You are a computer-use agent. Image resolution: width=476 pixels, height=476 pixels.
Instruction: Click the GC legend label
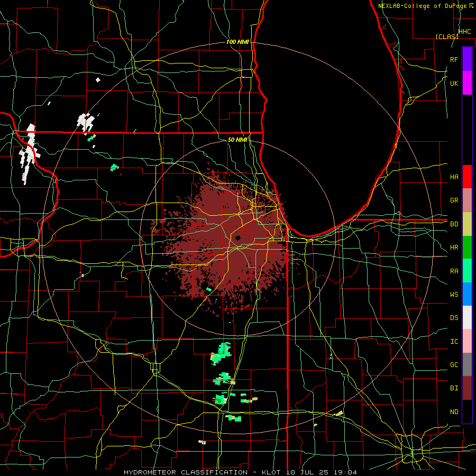[x=454, y=365]
